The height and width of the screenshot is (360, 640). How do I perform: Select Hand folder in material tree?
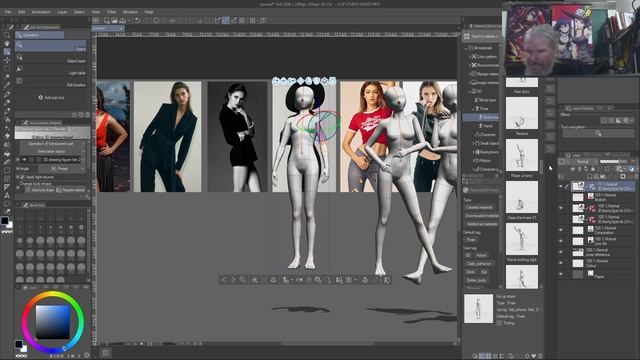pos(487,126)
